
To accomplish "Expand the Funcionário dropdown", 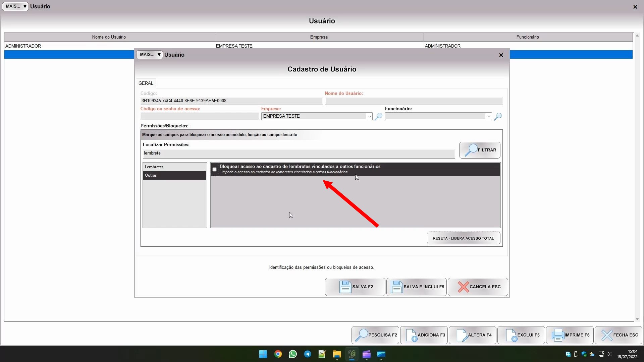I will click(x=489, y=116).
